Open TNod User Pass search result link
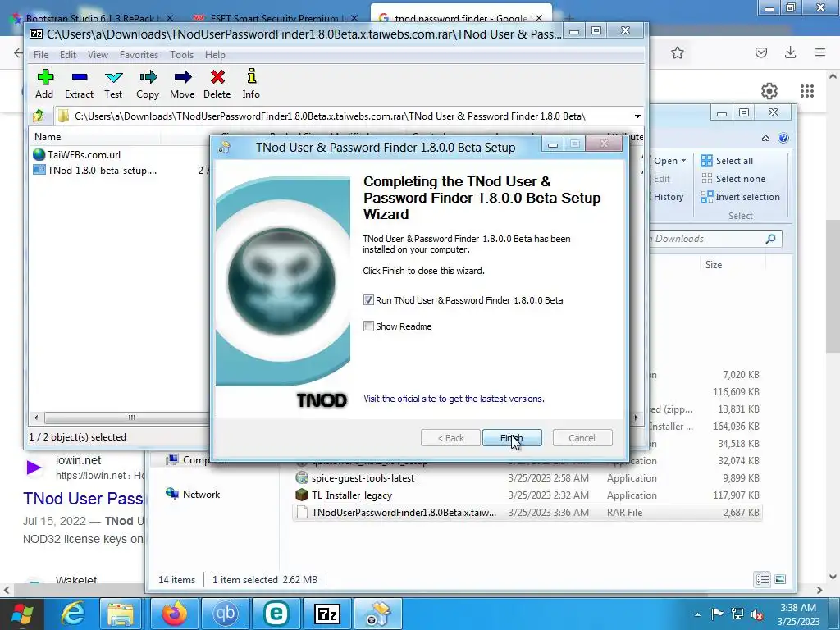This screenshot has width=840, height=630. point(84,498)
